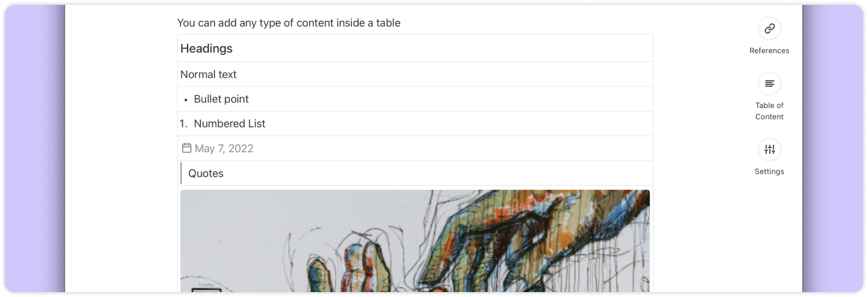Click empty area in date row
This screenshot has width=868, height=297.
[453, 149]
